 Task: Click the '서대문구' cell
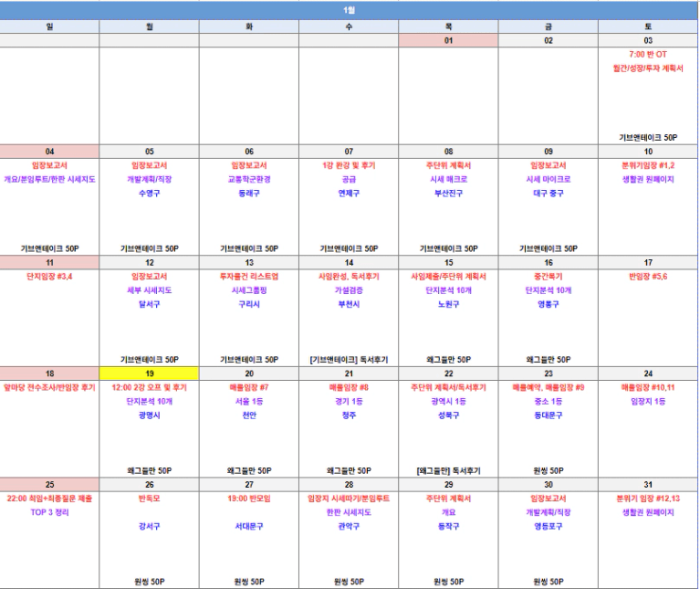249,526
